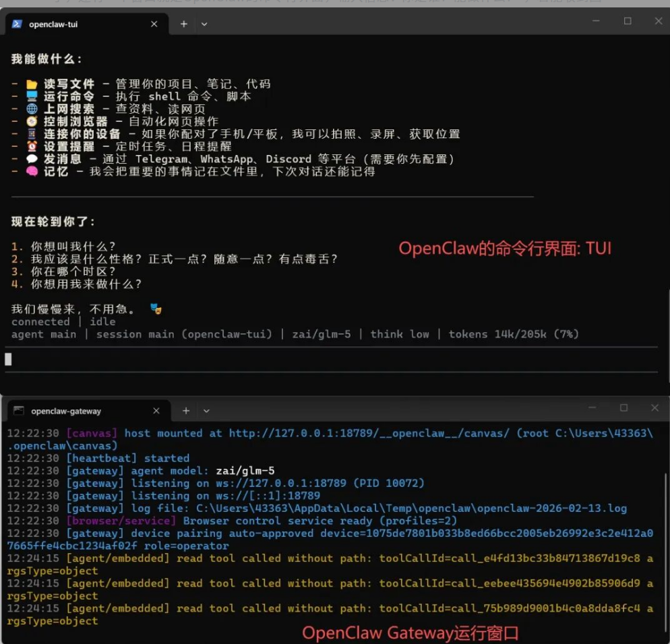The height and width of the screenshot is (644, 670).
Task: Click the Browser control service ready line
Action: point(232,521)
